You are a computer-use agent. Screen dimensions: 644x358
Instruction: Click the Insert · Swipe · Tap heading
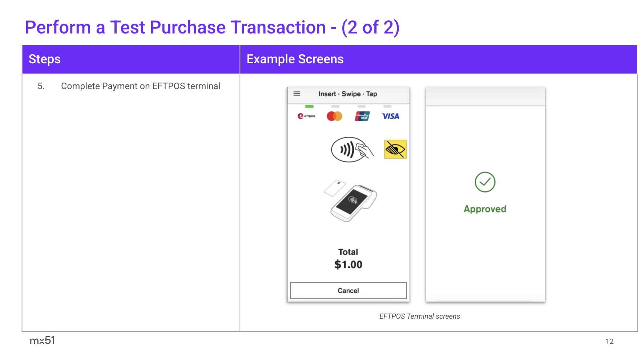click(347, 94)
